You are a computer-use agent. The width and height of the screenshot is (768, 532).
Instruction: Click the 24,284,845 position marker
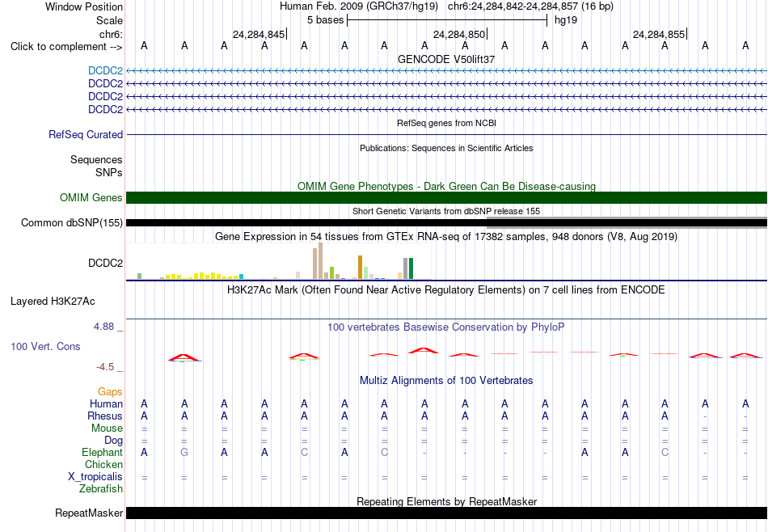point(259,34)
